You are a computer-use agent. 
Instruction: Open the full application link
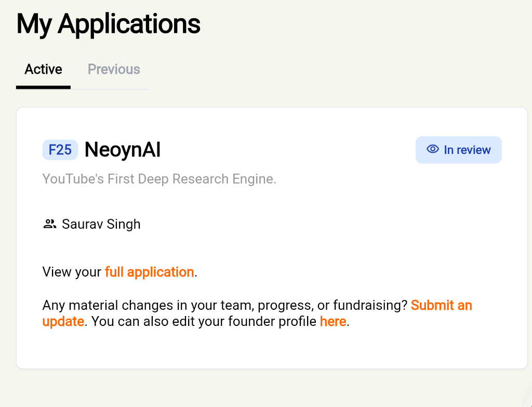pos(149,272)
